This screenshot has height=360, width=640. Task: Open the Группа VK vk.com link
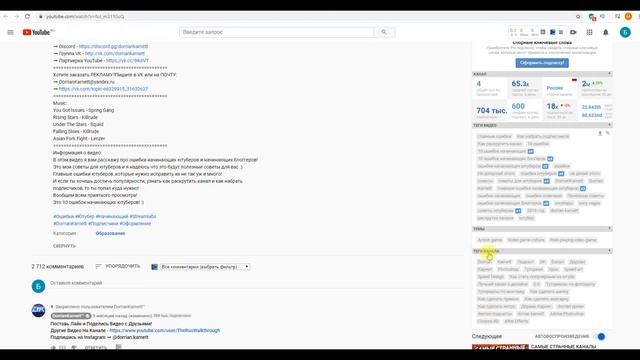[115, 53]
